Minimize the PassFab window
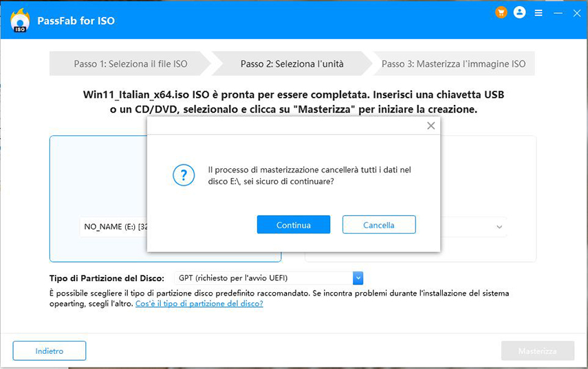The height and width of the screenshot is (369, 588). (558, 13)
